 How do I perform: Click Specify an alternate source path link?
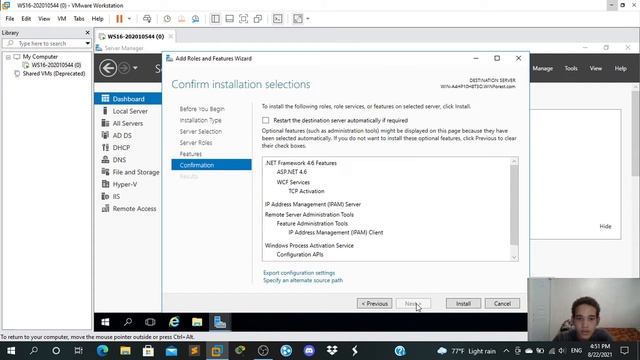303,280
